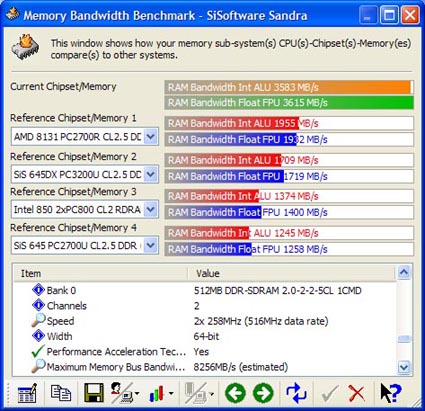Open the options table icon in toolbar
425x411 pixels.
pyautogui.click(x=27, y=393)
